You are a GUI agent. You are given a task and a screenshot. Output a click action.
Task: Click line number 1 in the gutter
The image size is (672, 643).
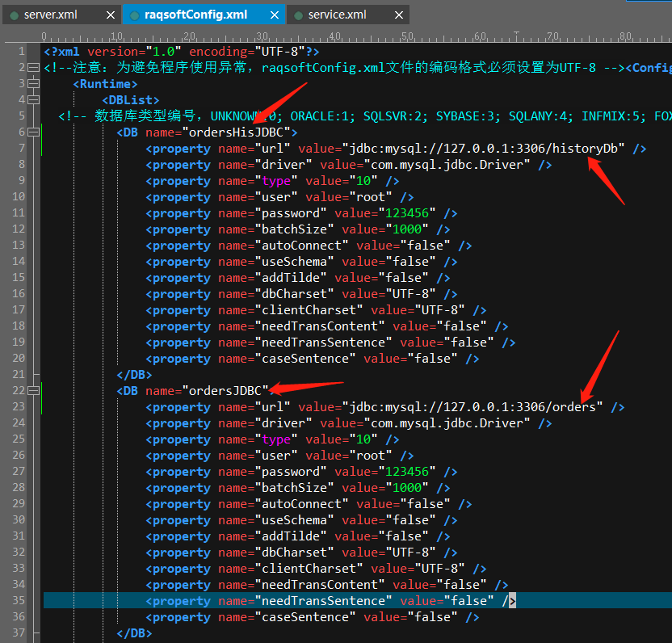click(22, 52)
